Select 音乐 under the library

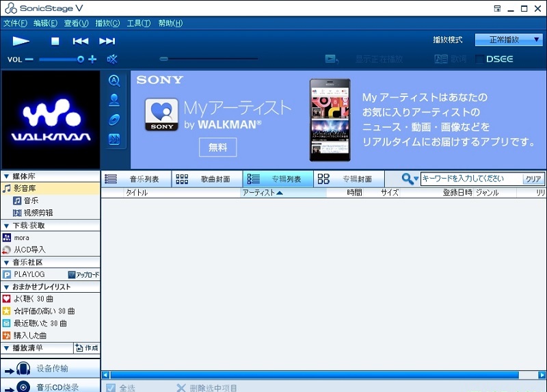pyautogui.click(x=31, y=200)
